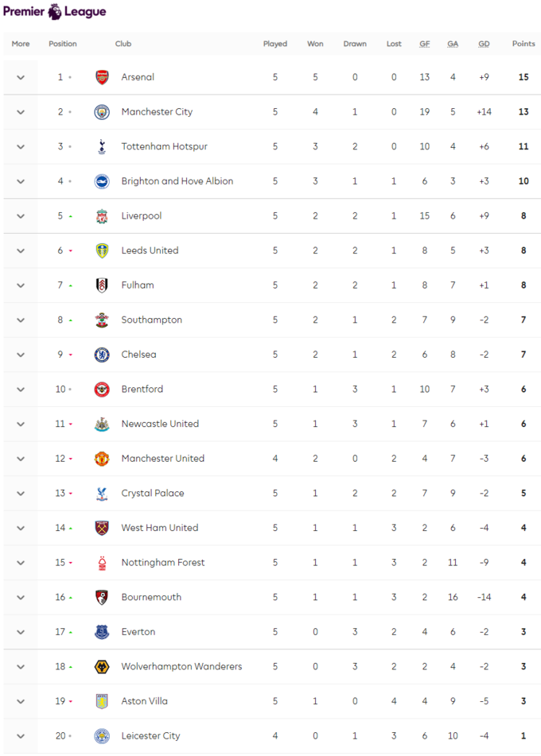
Task: Click the Chelsea club crest icon
Action: [102, 355]
